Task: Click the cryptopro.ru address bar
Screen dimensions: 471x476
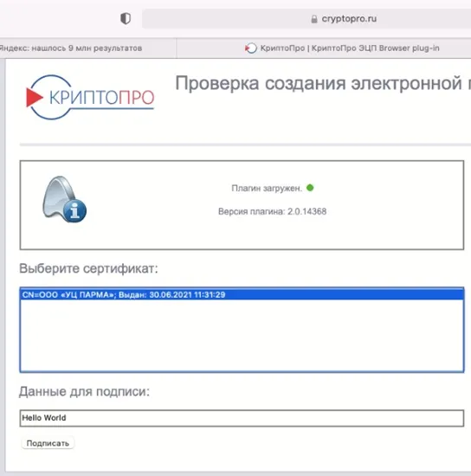Action: (x=306, y=19)
